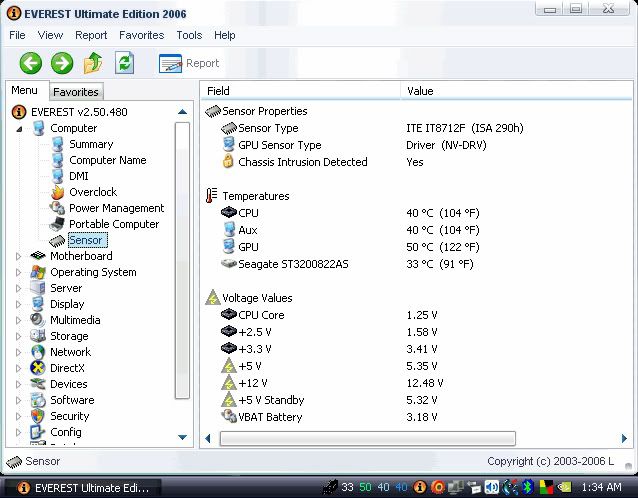This screenshot has height=498, width=638.
Task: Click the DirectX icon
Action: pyautogui.click(x=38, y=368)
